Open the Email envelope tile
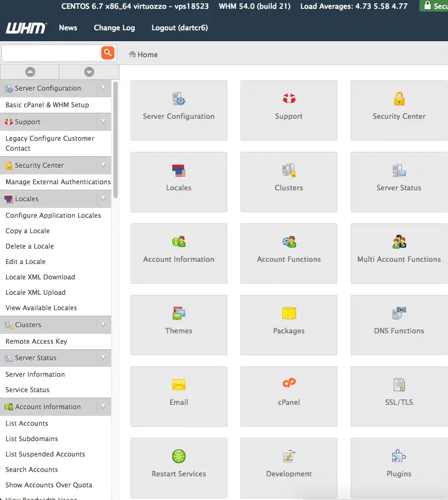Screen dimensions: 448x500 pyautogui.click(x=179, y=396)
